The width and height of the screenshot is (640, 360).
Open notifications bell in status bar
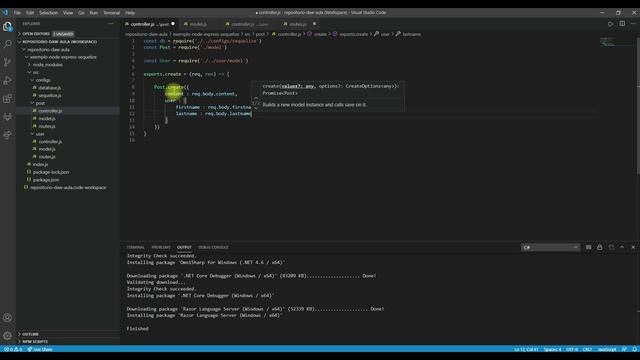(x=634, y=349)
